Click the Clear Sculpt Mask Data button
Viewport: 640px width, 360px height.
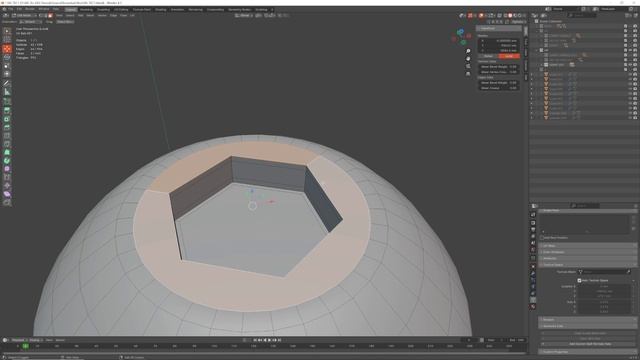590,333
